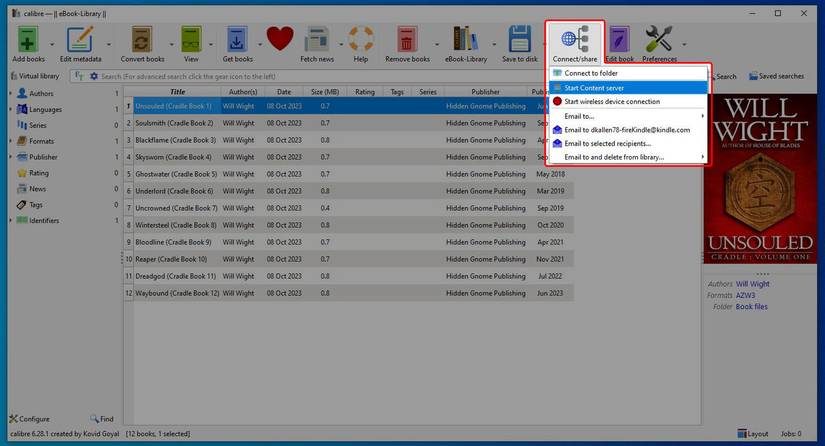Choose Email to selected recipients...
Image resolution: width=825 pixels, height=446 pixels.
click(x=628, y=144)
